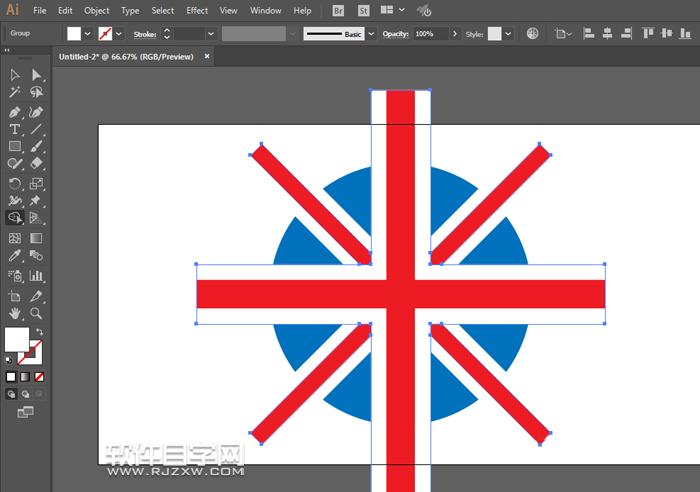
Task: Open the Basic brush definition dropdown
Action: point(371,33)
